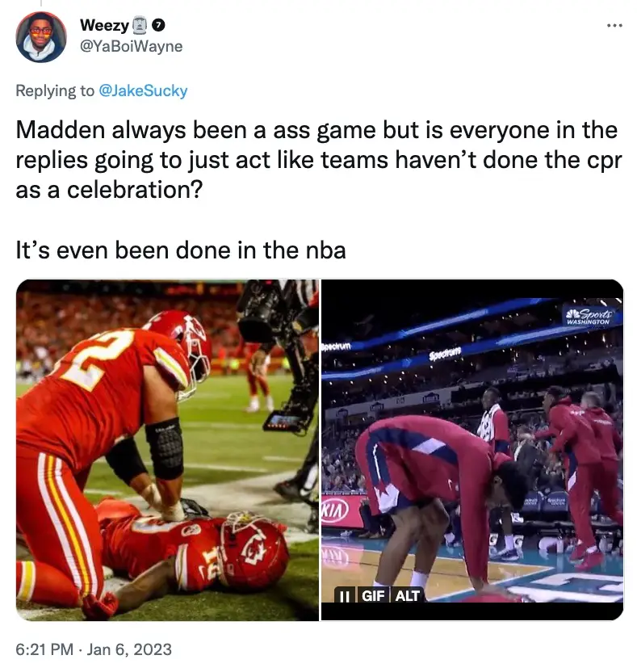Screen dimensions: 637x672
Task: Open the @JakeSucky mention link
Action: tap(143, 90)
